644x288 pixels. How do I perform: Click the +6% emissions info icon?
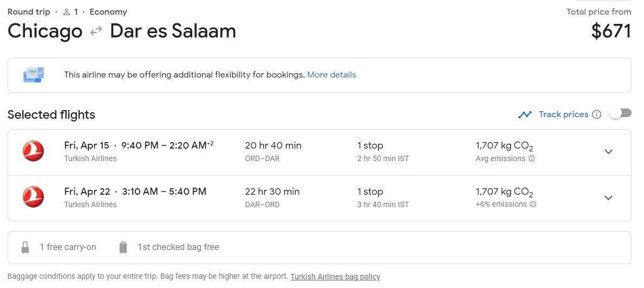click(x=533, y=204)
